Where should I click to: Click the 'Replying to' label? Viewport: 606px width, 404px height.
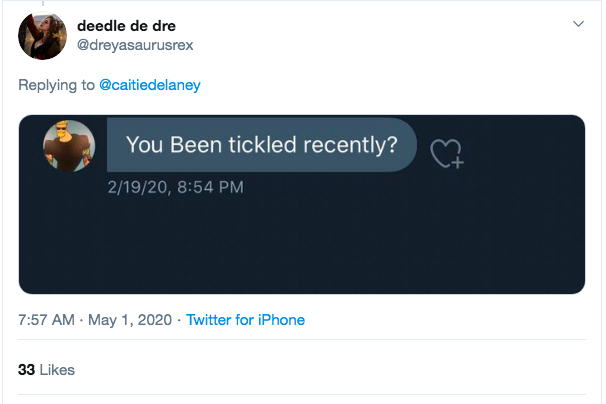click(56, 85)
